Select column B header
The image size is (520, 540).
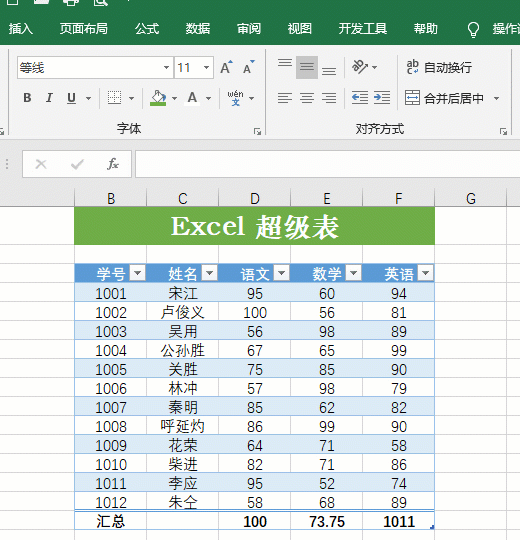111,198
